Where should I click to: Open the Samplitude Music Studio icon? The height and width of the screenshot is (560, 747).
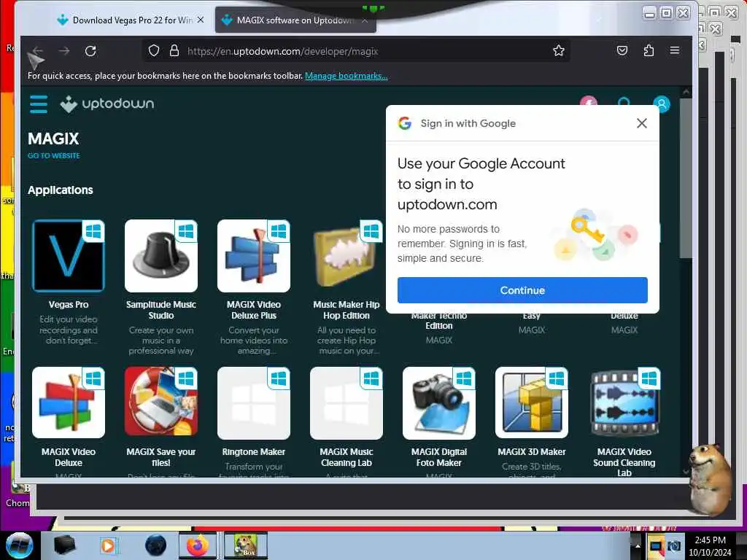(x=161, y=256)
